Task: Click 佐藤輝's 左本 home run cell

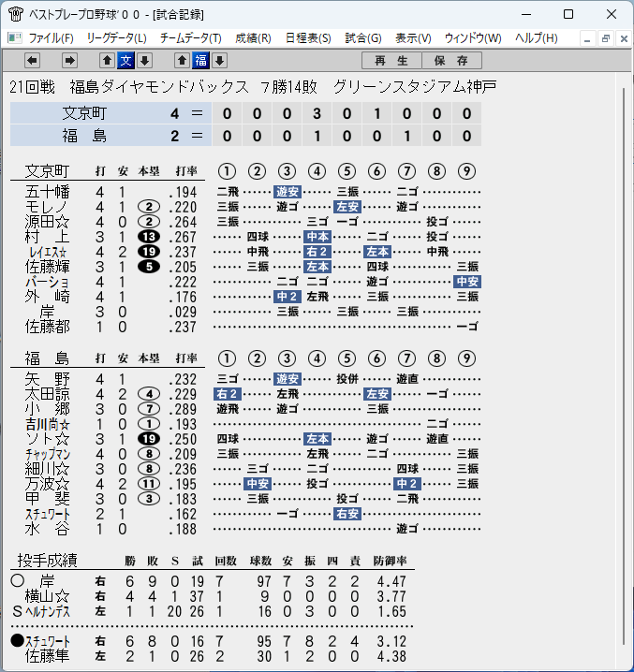Action: [317, 267]
